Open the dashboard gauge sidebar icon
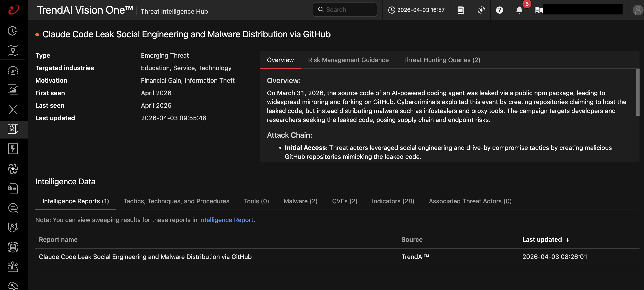 13,71
